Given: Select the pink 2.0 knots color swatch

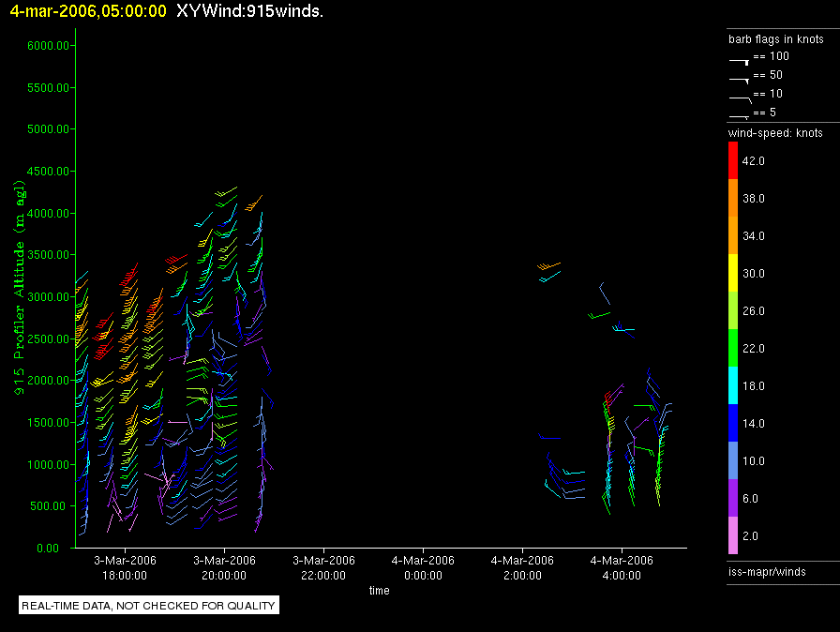Looking at the screenshot, I should (733, 536).
